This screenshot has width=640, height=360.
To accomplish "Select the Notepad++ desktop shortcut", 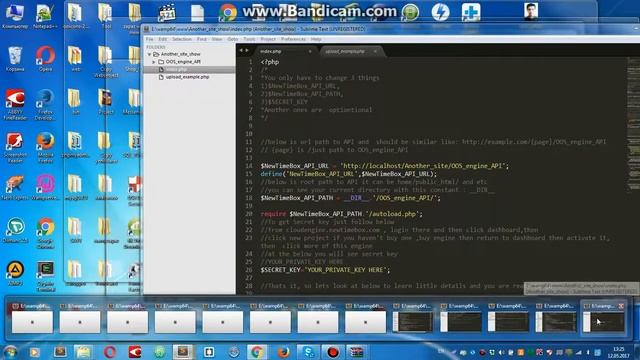I will click(45, 16).
